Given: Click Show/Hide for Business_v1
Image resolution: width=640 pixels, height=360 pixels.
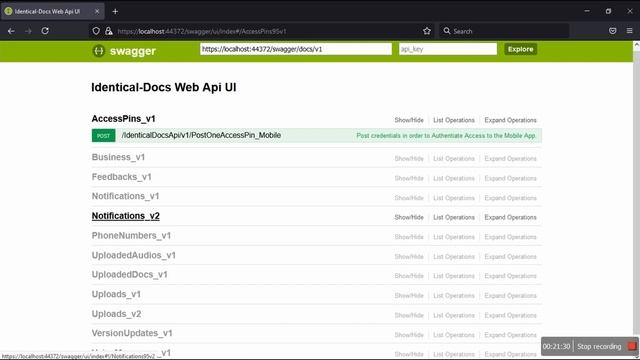Looking at the screenshot, I should [x=409, y=158].
